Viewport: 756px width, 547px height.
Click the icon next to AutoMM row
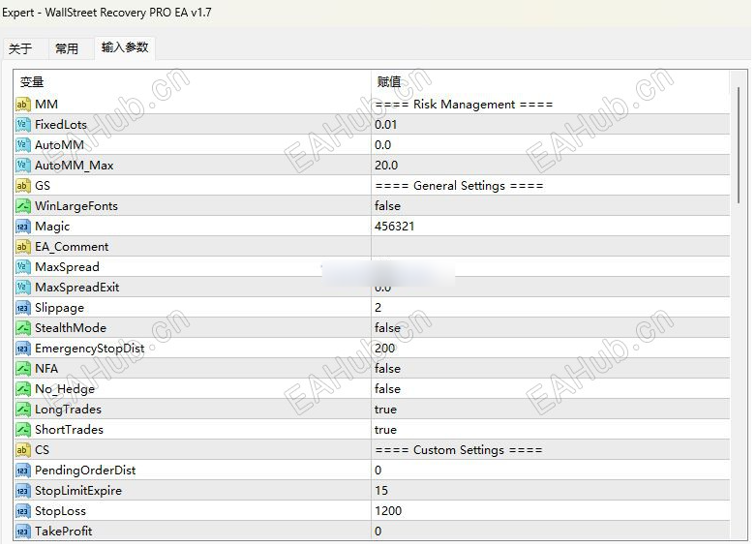(22, 145)
